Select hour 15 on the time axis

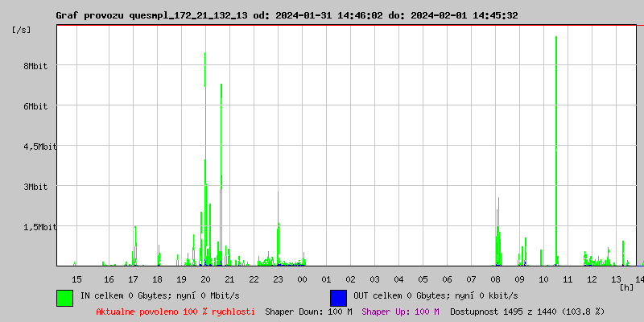76,279
